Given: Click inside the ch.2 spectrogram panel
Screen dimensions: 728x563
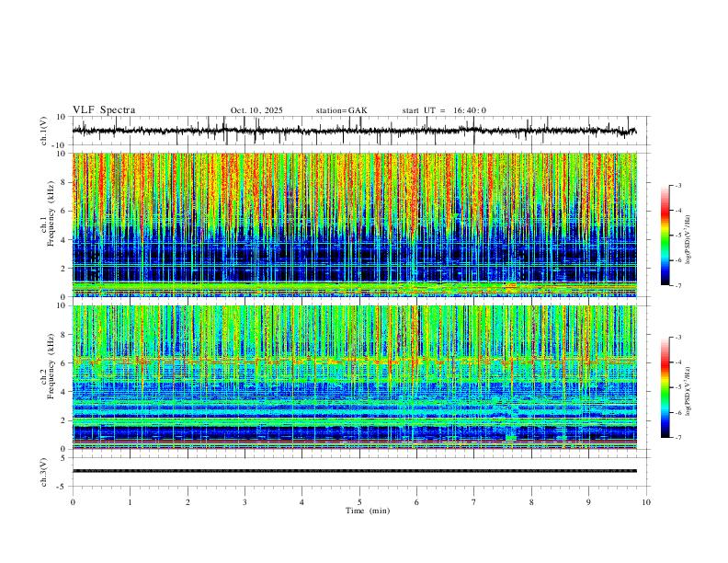Looking at the screenshot, I should 355,377.
